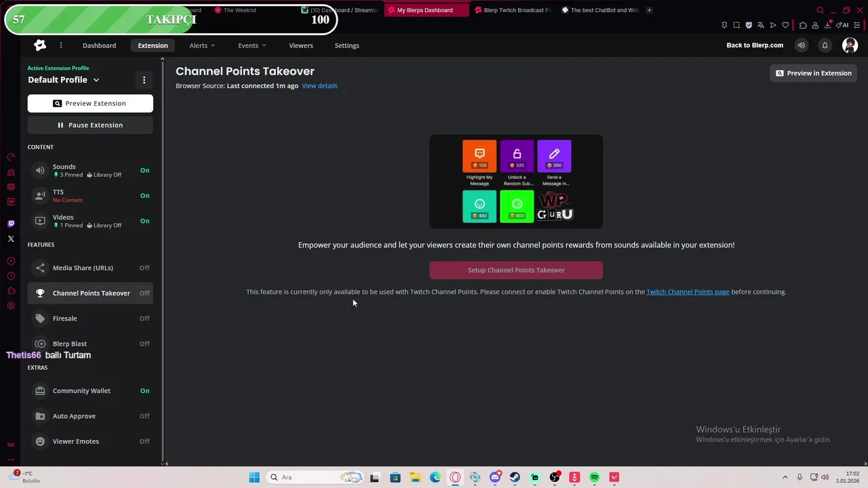Open the View details link

(319, 85)
